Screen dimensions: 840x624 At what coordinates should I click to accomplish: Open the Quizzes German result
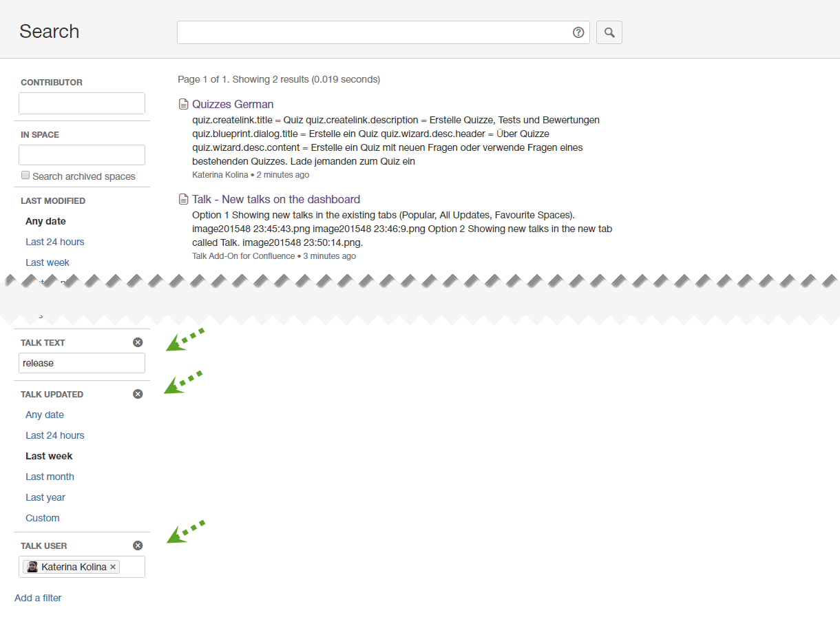[233, 105]
